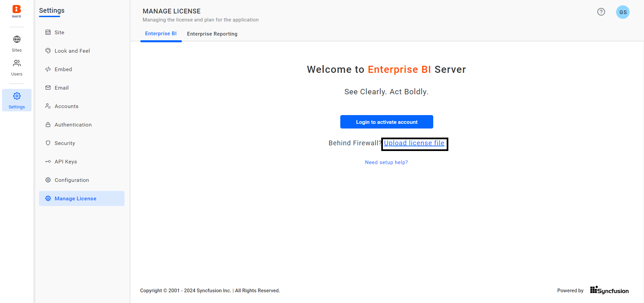Viewport: 644px width, 303px height.
Task: Open API Keys via the key icon
Action: [48, 161]
